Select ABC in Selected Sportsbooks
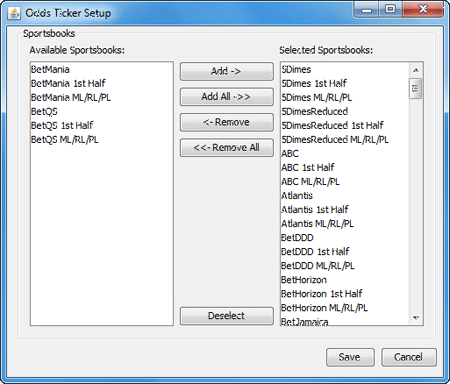 point(345,153)
